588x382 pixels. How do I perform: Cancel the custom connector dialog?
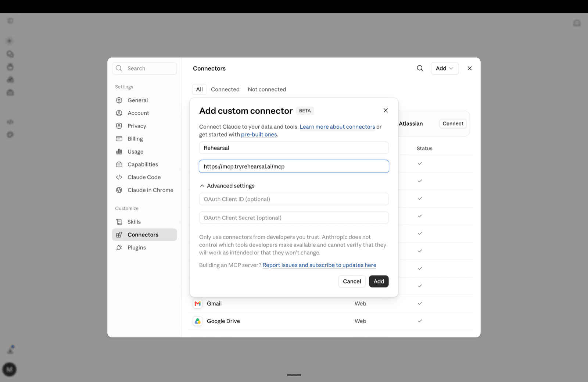352,281
